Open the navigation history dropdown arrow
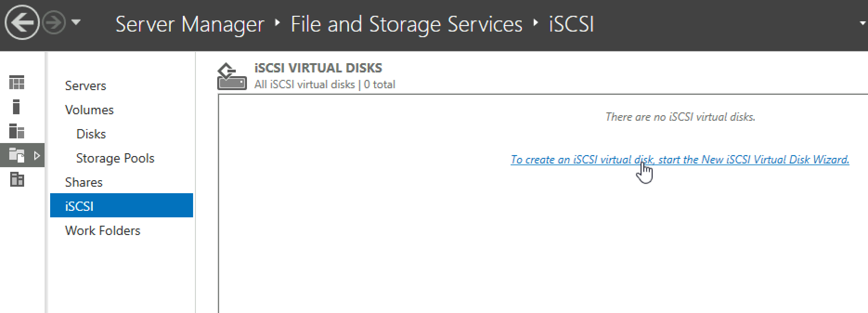 tap(76, 22)
